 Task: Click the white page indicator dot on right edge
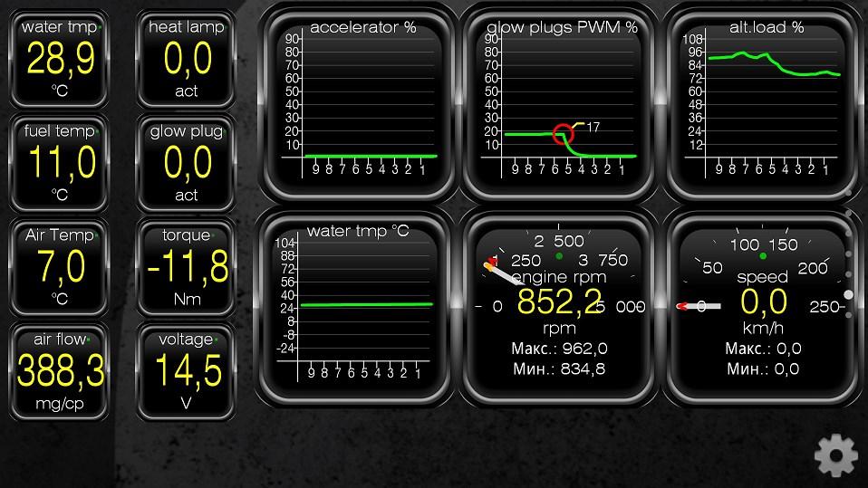tap(849, 295)
